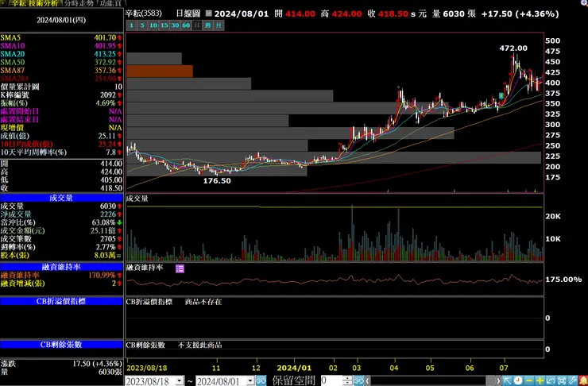
Task: Click the small gray square icon beside 日線圖
Action: tap(208, 14)
